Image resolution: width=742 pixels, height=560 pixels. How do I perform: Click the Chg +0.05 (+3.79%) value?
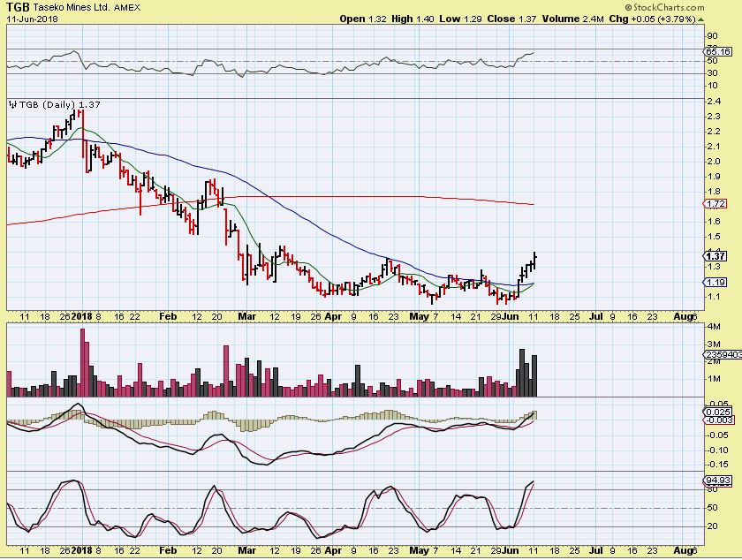(x=652, y=19)
